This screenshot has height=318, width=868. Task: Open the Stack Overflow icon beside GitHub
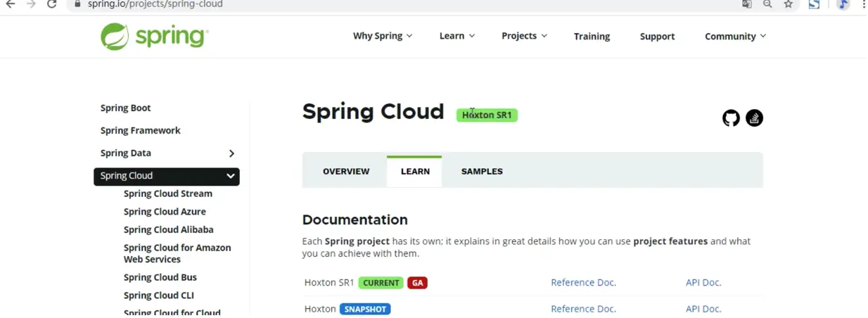click(754, 118)
